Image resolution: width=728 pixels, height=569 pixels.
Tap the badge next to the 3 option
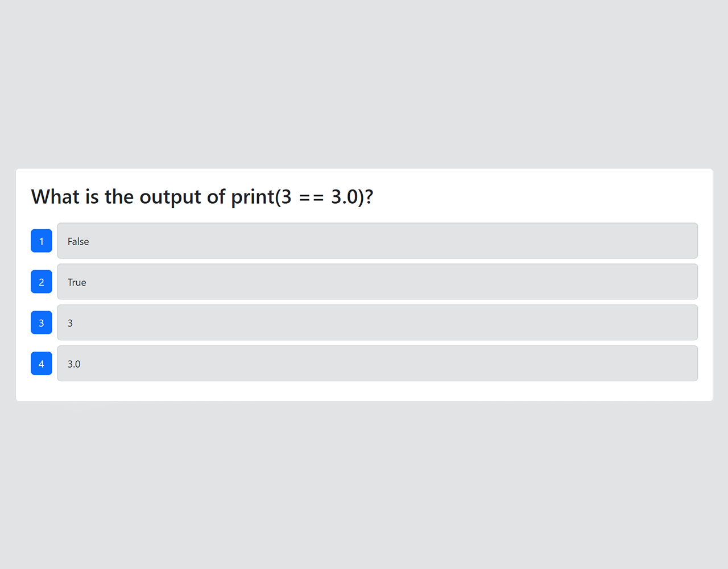click(42, 323)
